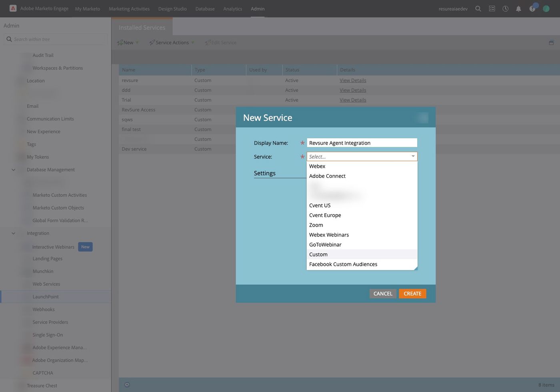Screen dimensions: 560x392
Task: Open Location in the Admin tree
Action: coord(36,81)
